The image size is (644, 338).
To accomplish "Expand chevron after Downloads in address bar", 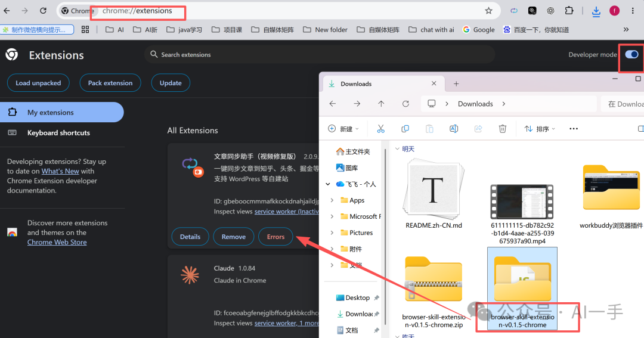I will pyautogui.click(x=503, y=104).
